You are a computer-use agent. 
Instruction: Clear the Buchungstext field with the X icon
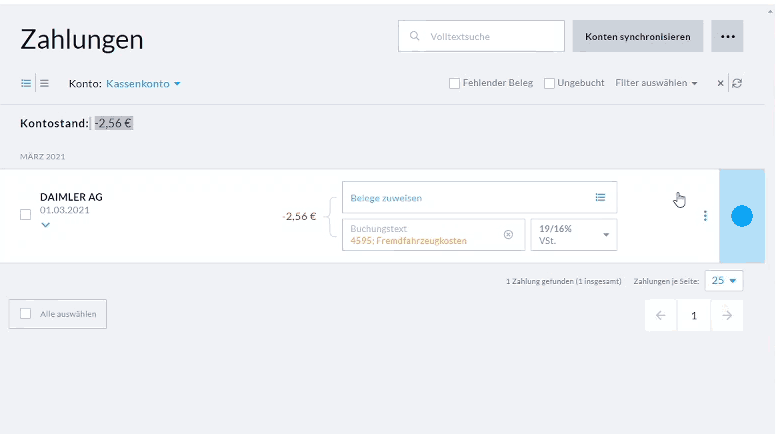tap(508, 234)
